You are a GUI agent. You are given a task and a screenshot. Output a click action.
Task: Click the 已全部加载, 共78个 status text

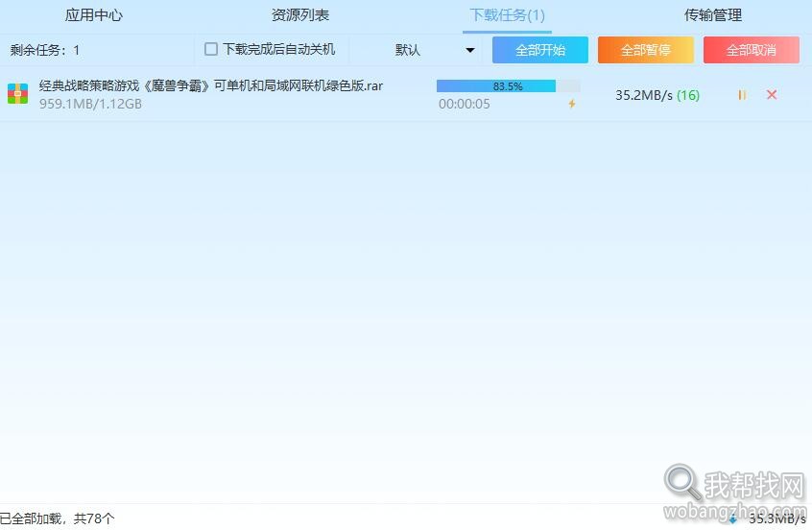pyautogui.click(x=57, y=518)
